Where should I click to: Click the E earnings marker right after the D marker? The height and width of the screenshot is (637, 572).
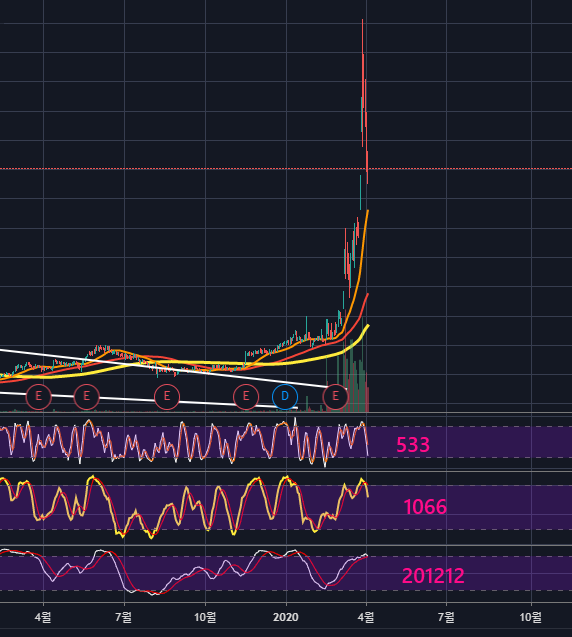tap(335, 396)
